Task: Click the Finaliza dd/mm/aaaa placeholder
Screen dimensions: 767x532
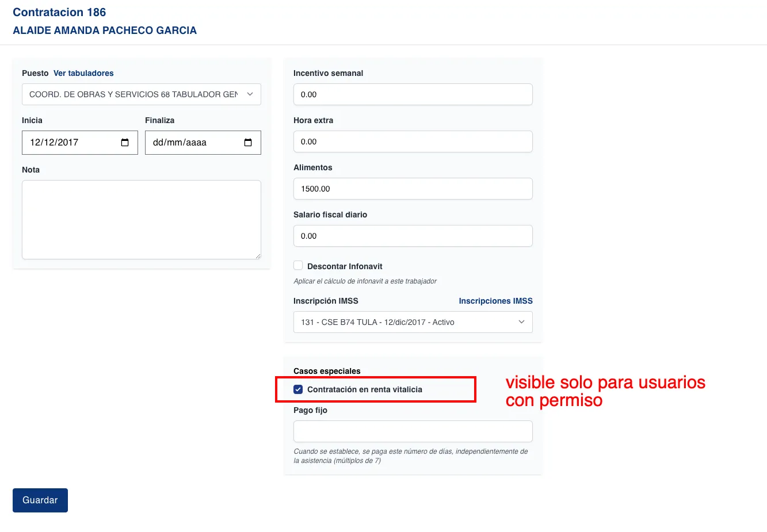Action: [x=180, y=143]
